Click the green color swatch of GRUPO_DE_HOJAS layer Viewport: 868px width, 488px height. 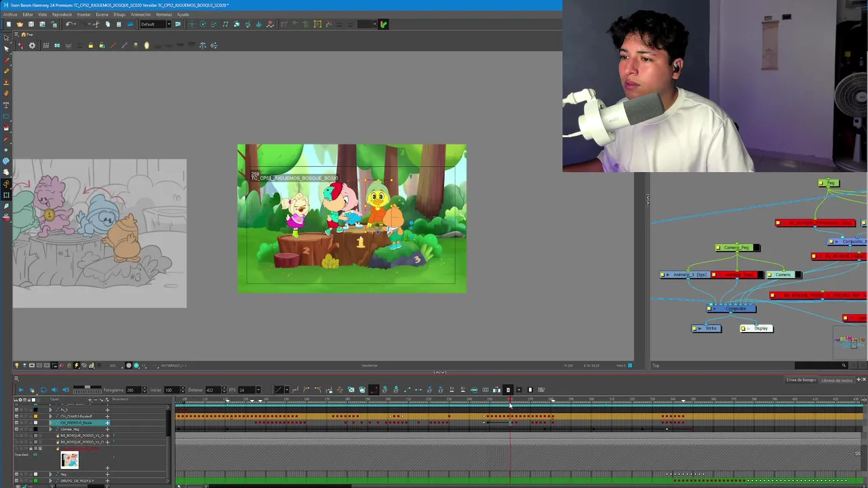[x=35, y=481]
